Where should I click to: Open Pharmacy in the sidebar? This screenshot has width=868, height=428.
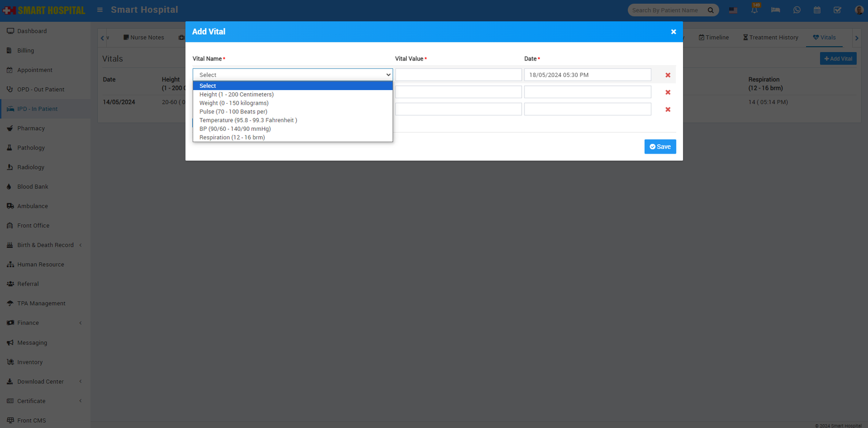(31, 129)
